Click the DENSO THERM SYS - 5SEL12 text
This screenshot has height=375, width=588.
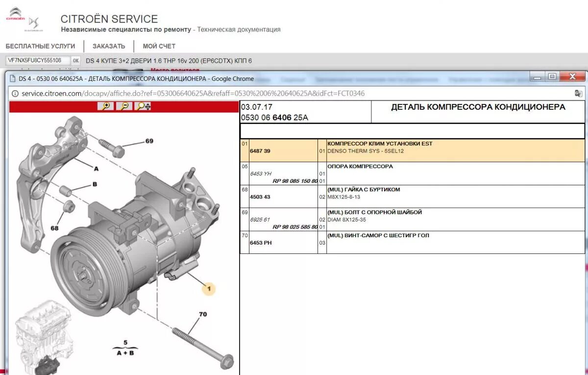[x=365, y=151]
